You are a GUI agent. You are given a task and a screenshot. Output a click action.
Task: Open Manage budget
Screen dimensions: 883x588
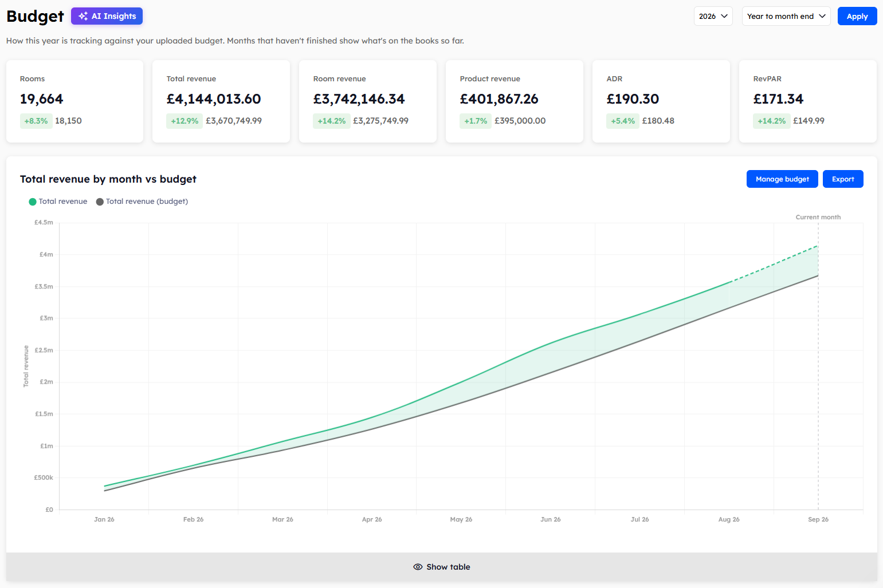[782, 179]
